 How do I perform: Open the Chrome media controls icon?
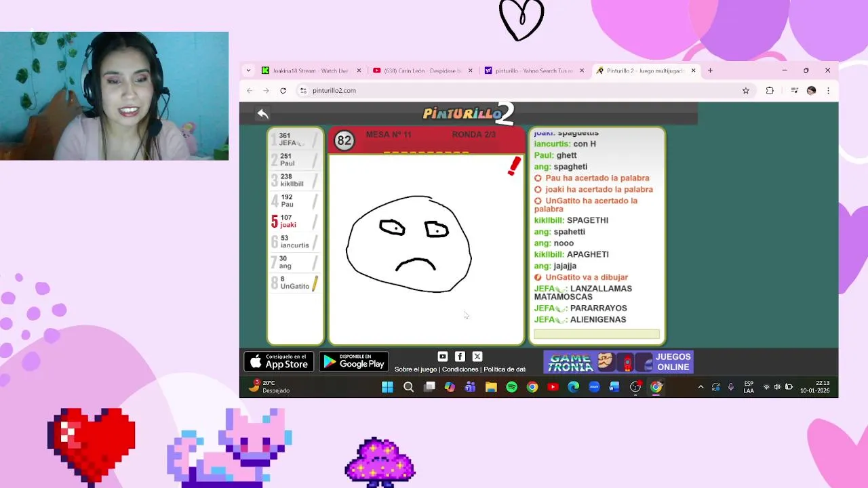(x=794, y=91)
